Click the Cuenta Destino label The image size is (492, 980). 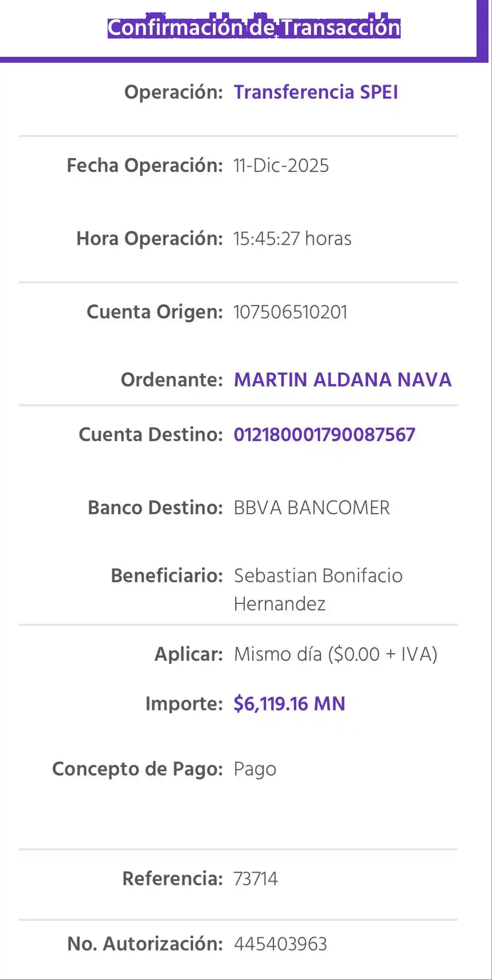150,434
